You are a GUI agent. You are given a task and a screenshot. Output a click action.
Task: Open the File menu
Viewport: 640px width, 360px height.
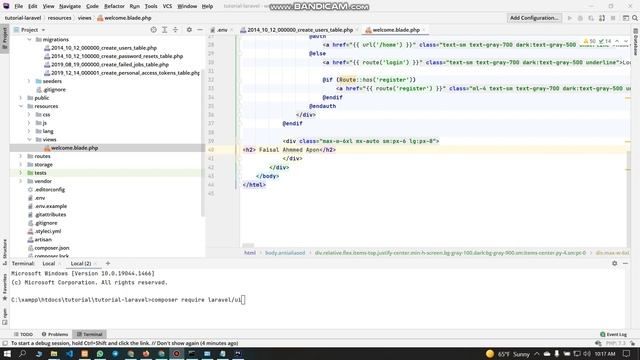18,6
